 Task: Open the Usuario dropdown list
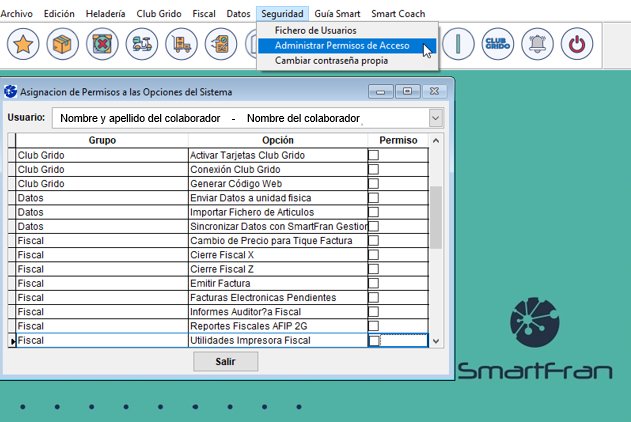(x=435, y=119)
